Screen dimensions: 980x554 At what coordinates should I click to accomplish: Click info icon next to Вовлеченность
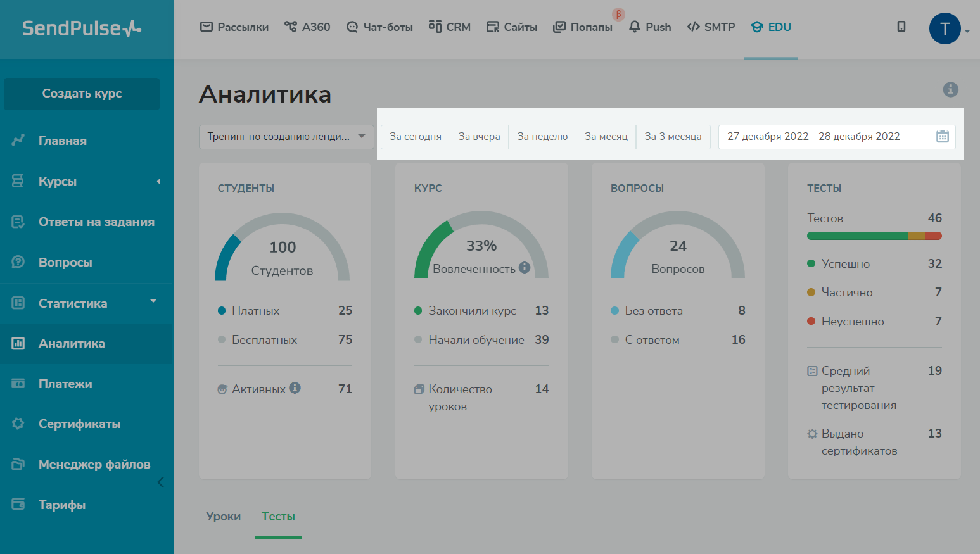coord(525,267)
